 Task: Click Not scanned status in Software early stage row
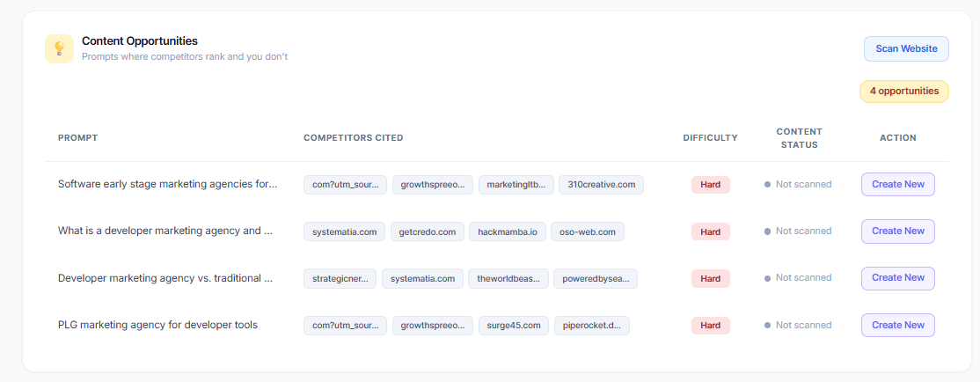pyautogui.click(x=798, y=185)
